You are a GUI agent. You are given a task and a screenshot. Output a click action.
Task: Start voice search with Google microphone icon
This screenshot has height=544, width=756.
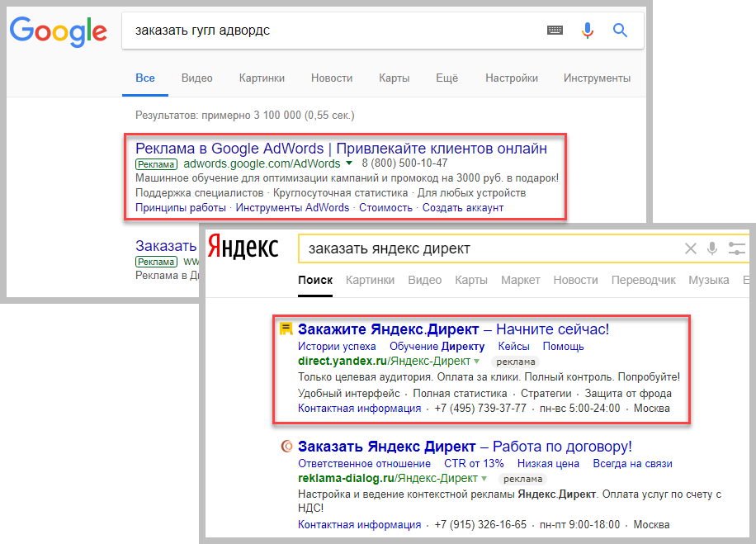coord(588,31)
